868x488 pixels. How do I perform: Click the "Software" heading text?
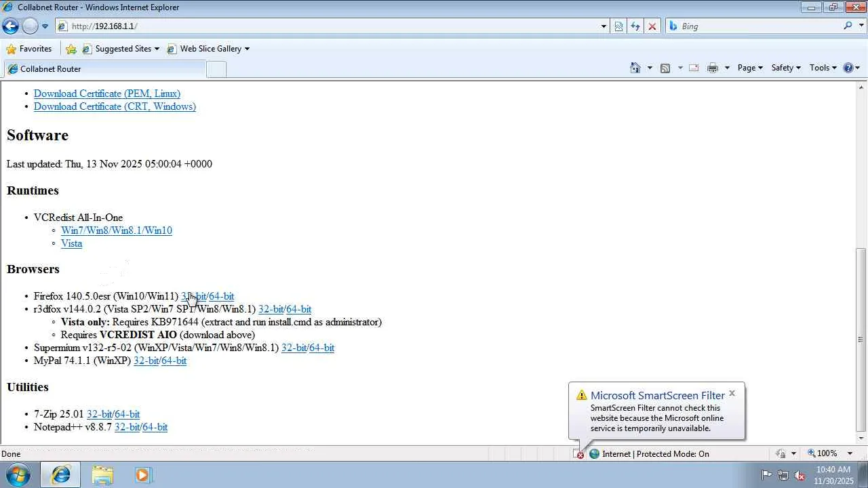click(x=37, y=136)
